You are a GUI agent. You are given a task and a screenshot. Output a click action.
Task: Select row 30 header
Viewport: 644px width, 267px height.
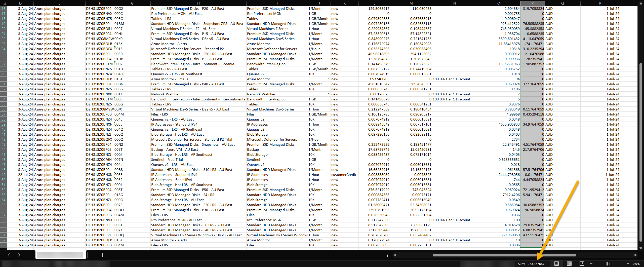coord(4,79)
